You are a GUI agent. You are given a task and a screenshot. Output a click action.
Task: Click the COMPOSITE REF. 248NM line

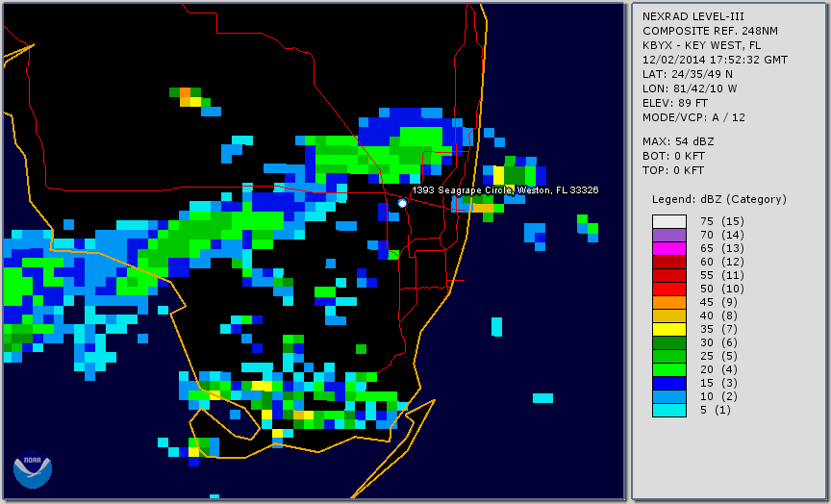pos(710,31)
